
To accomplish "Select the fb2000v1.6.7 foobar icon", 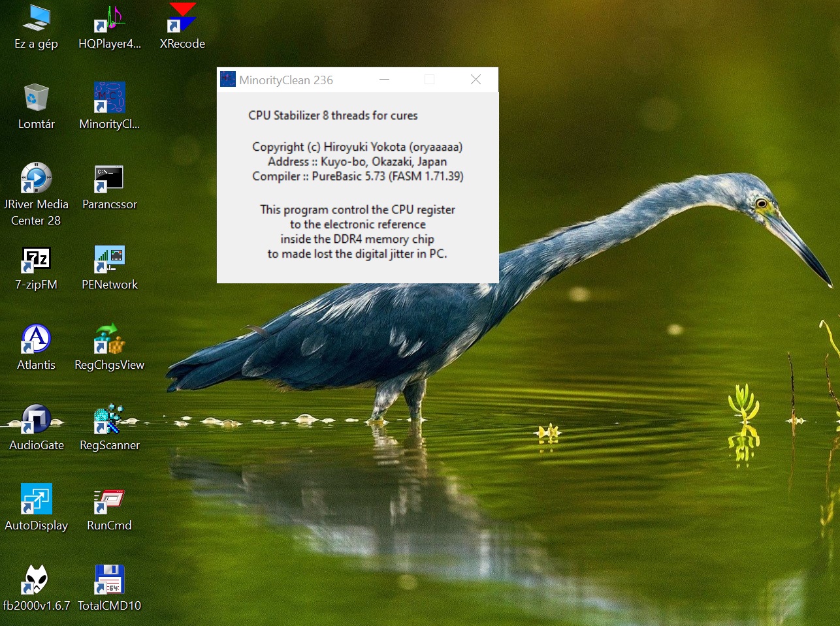I will 36,580.
